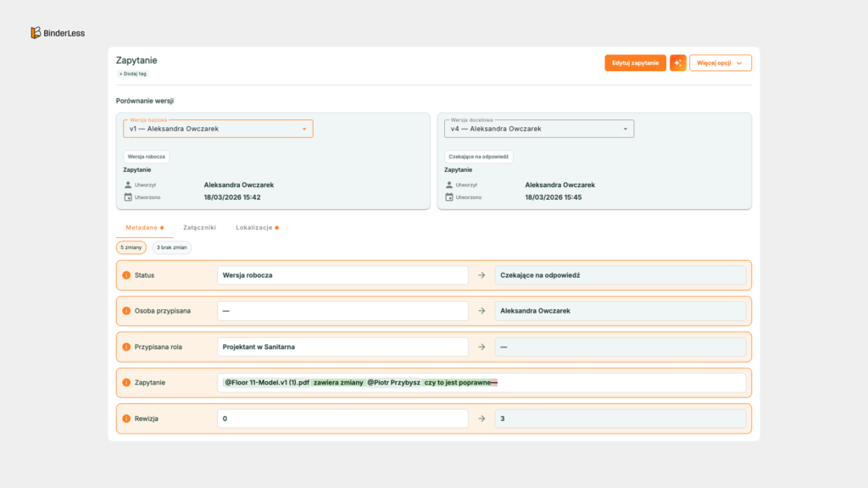Click the Status target value Czekające na odpowiedź
This screenshot has width=868, height=488.
620,275
